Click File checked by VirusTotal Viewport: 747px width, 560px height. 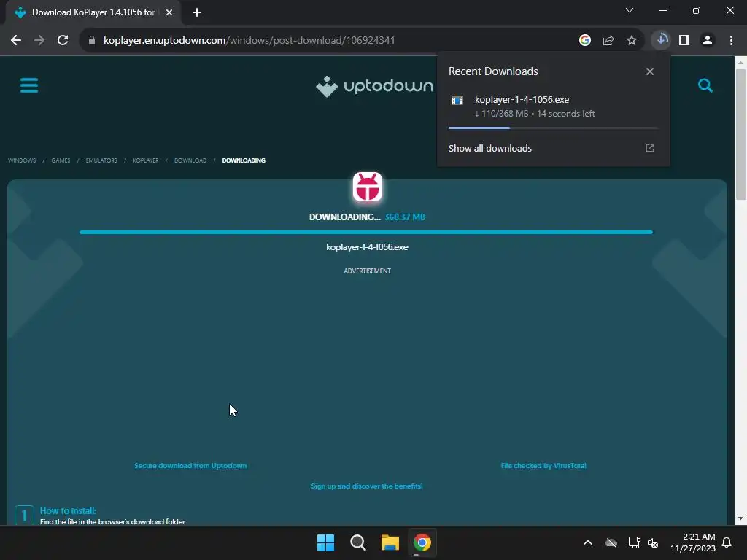[543, 466]
